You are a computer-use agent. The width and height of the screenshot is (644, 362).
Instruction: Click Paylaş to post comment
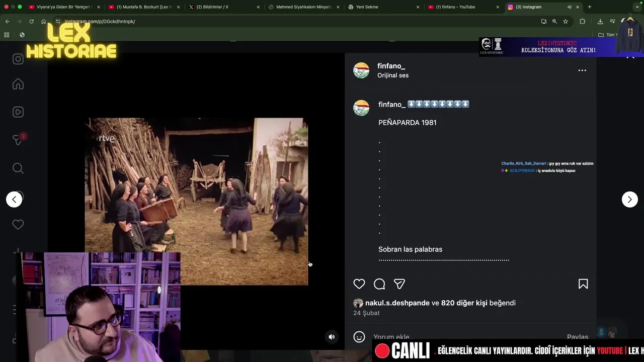(x=578, y=337)
